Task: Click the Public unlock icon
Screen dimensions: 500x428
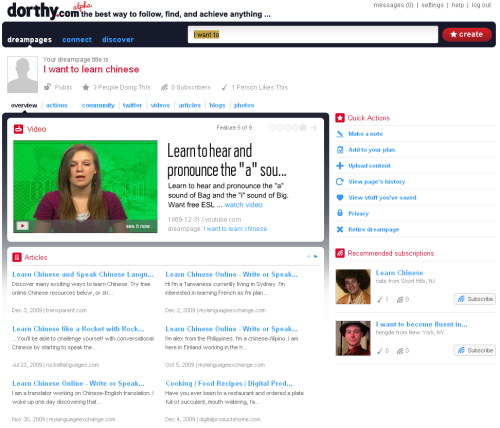Action: pos(48,87)
